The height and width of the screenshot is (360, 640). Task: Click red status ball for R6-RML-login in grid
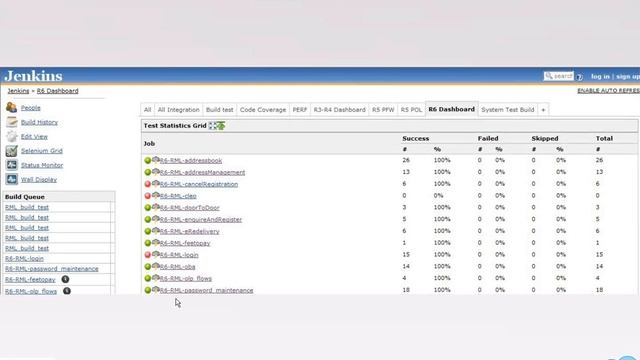[x=148, y=255]
